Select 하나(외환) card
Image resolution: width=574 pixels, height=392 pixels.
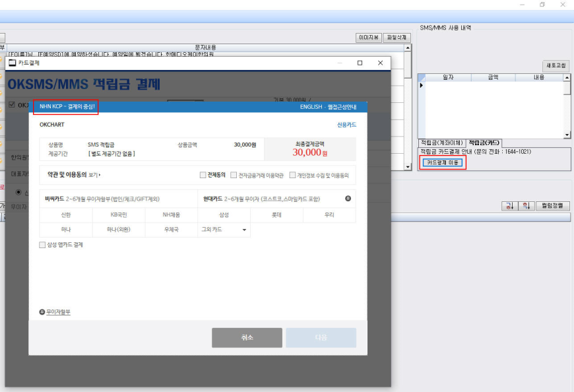[x=119, y=230]
